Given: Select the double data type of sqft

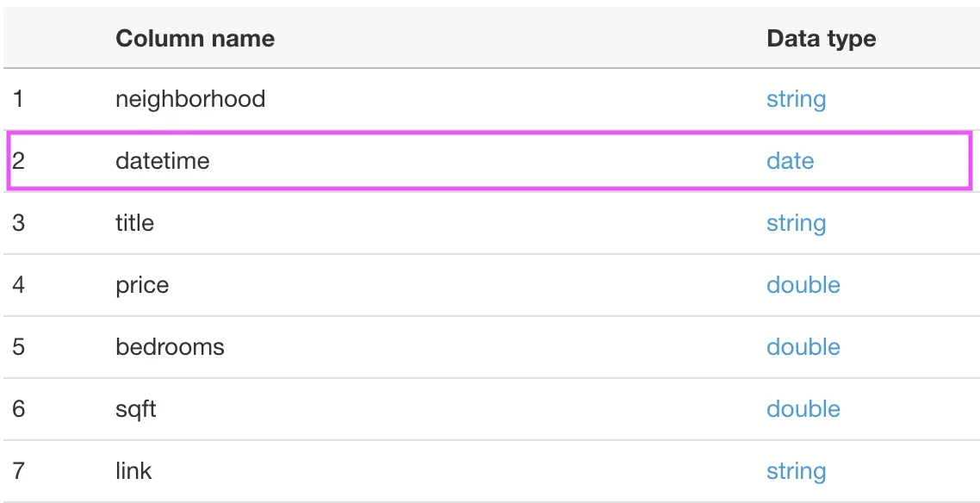Looking at the screenshot, I should [x=803, y=408].
